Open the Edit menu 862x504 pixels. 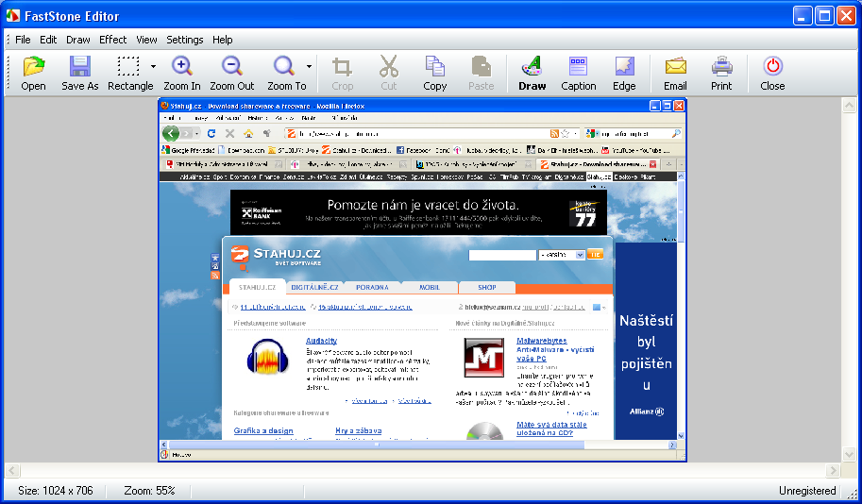pos(48,40)
